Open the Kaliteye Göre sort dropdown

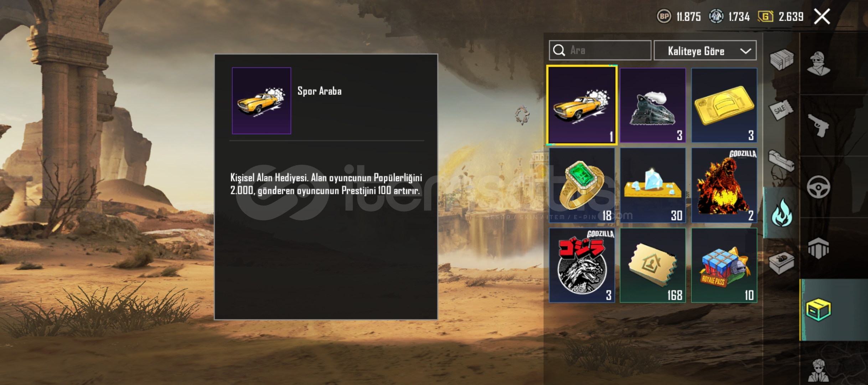point(705,51)
